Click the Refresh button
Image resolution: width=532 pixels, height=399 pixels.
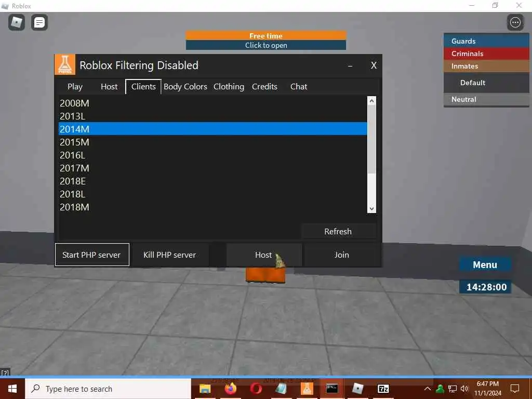click(x=338, y=231)
